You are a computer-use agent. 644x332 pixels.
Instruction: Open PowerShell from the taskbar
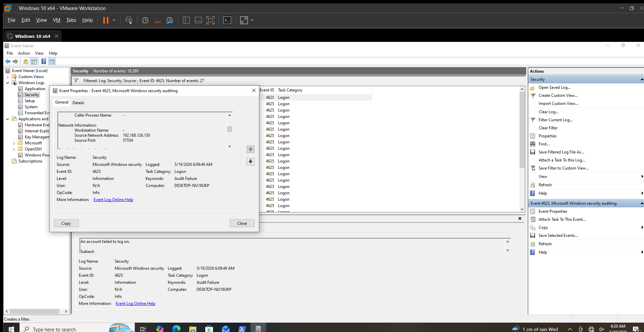pyautogui.click(x=242, y=329)
